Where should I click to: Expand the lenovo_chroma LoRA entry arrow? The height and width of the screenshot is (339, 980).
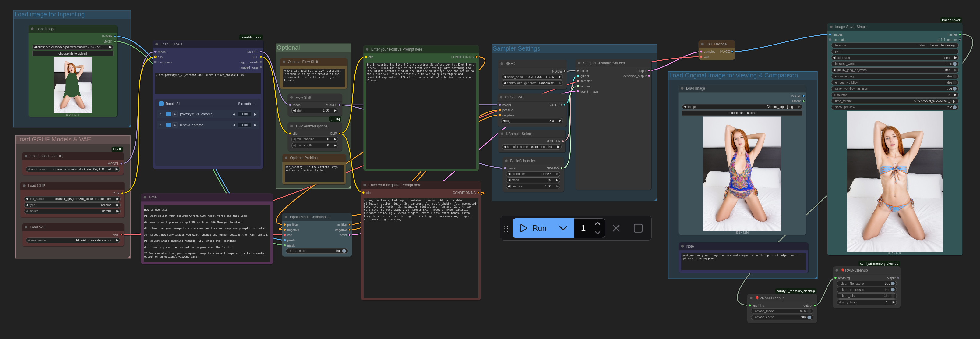click(x=175, y=125)
